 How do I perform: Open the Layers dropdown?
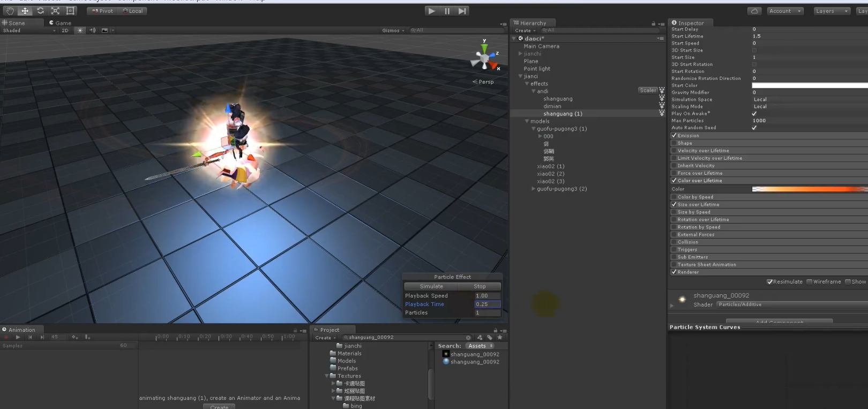[832, 11]
